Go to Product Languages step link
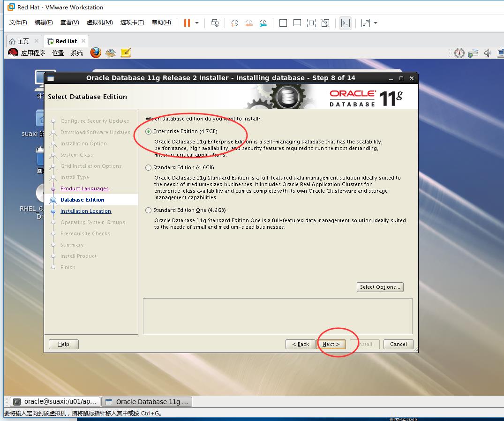 84,188
